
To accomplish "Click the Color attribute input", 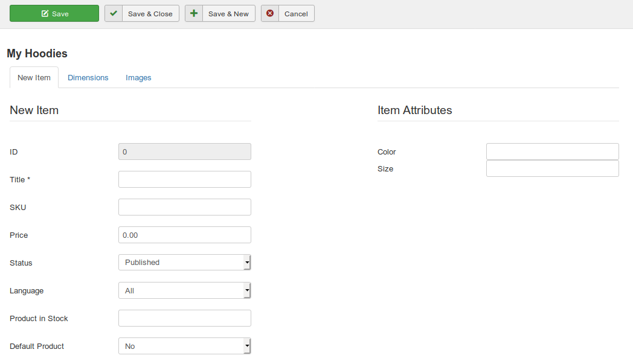I will click(552, 152).
